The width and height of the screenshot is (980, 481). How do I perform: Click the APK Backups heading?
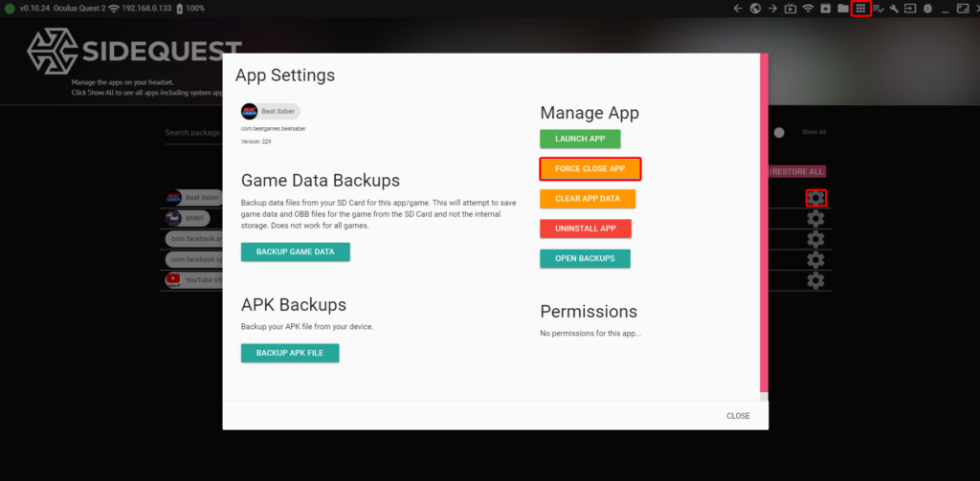[x=294, y=305]
